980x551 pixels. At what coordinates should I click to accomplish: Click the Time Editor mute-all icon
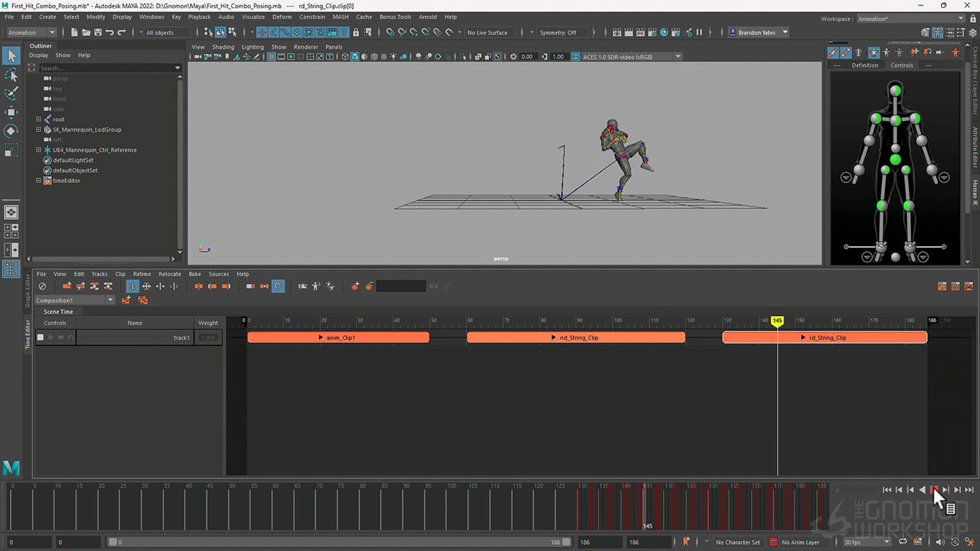coord(42,286)
